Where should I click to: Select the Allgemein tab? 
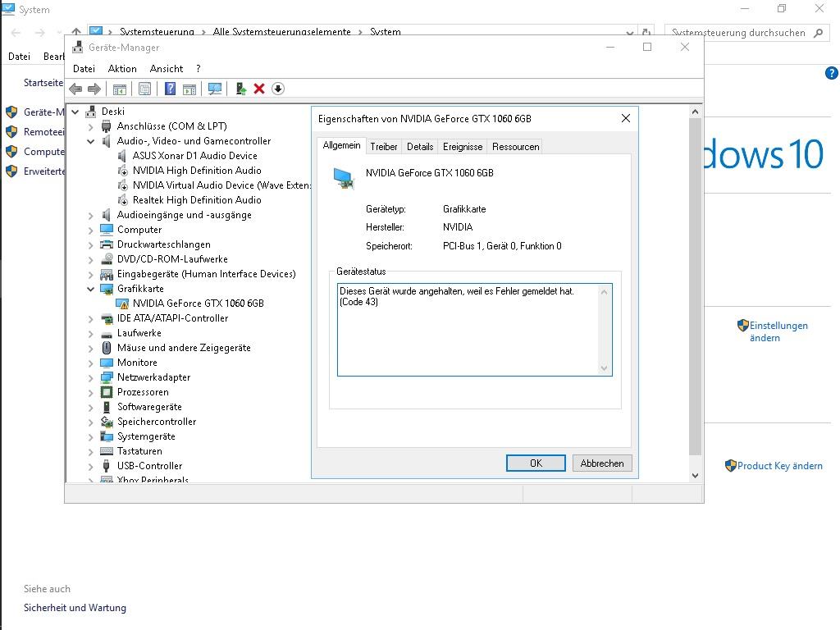[342, 146]
